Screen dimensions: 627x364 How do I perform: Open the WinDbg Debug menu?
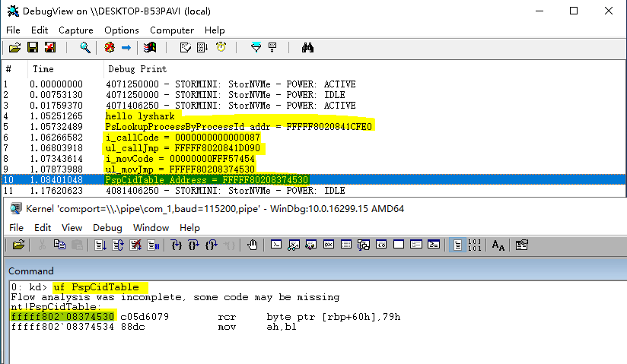tap(107, 228)
